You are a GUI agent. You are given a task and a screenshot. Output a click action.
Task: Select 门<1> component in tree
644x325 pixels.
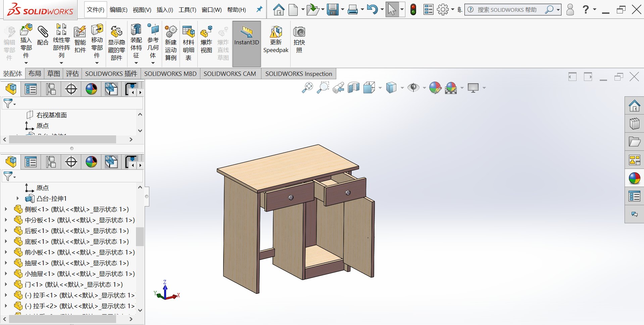coord(73,284)
